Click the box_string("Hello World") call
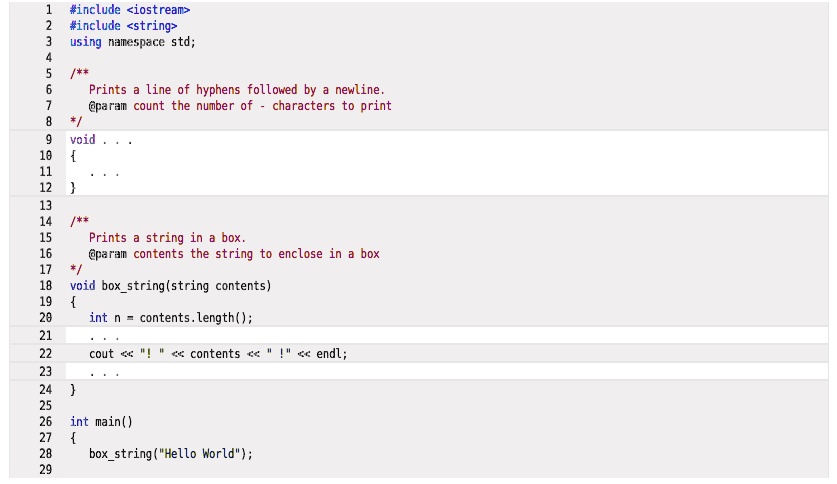The image size is (837, 484). (171, 454)
